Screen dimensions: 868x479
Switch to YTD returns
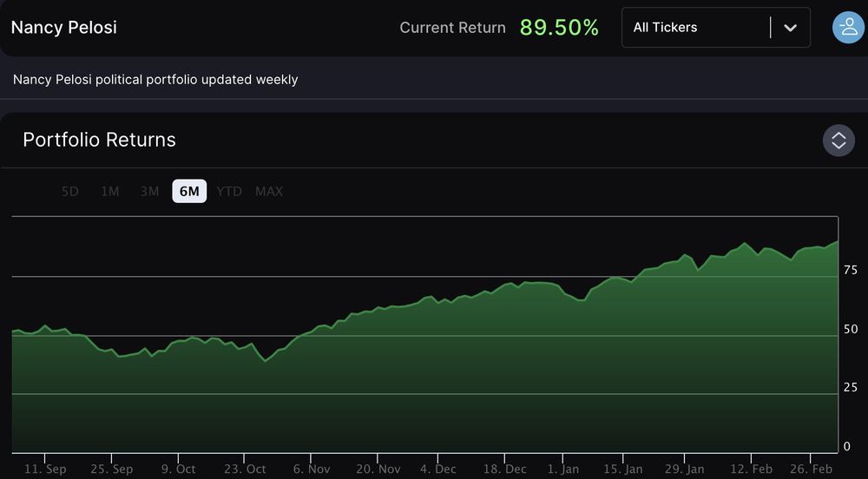tap(229, 191)
